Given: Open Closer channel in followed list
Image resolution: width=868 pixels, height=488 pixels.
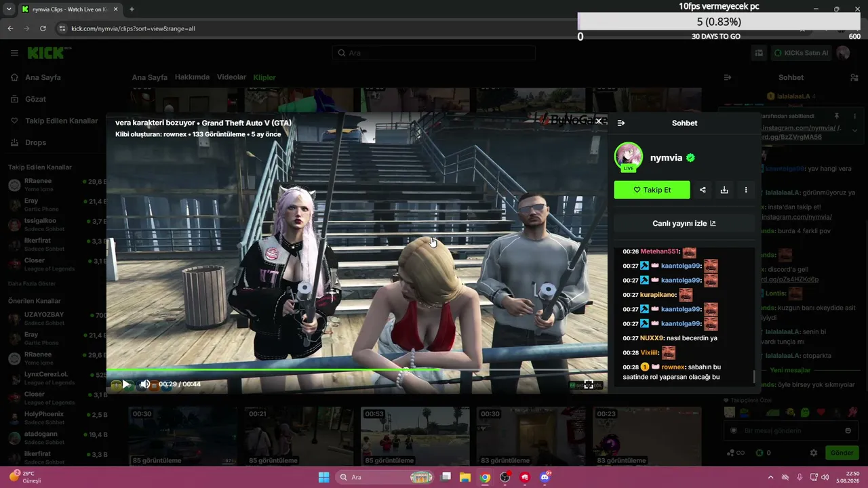Looking at the screenshot, I should 57,264.
